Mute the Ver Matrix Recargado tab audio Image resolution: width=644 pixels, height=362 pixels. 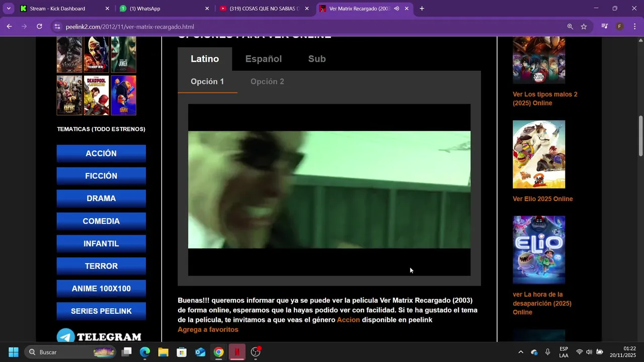(x=396, y=9)
